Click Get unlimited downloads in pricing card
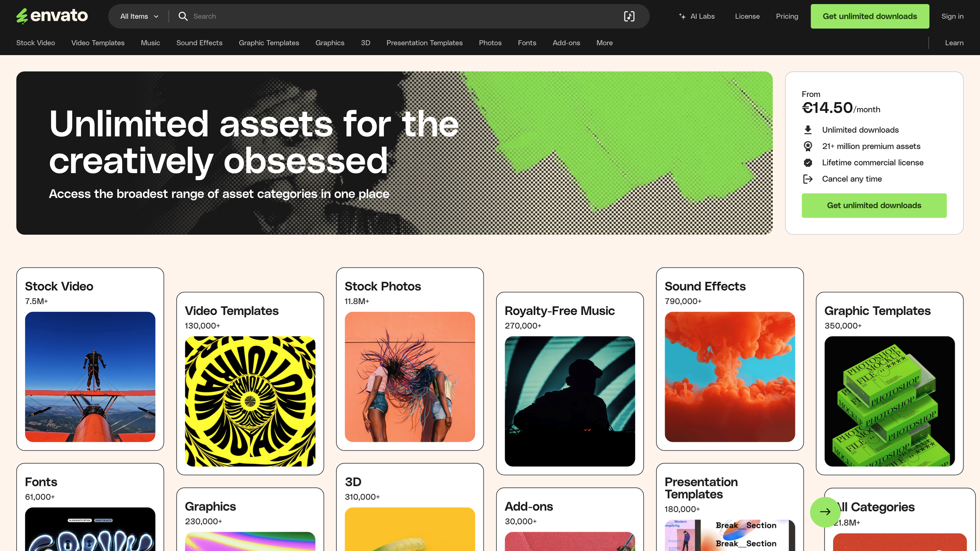Screen dimensions: 980x551 [874, 205]
